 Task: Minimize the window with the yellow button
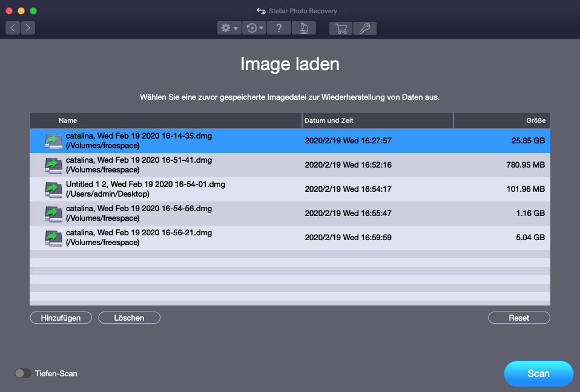point(21,11)
